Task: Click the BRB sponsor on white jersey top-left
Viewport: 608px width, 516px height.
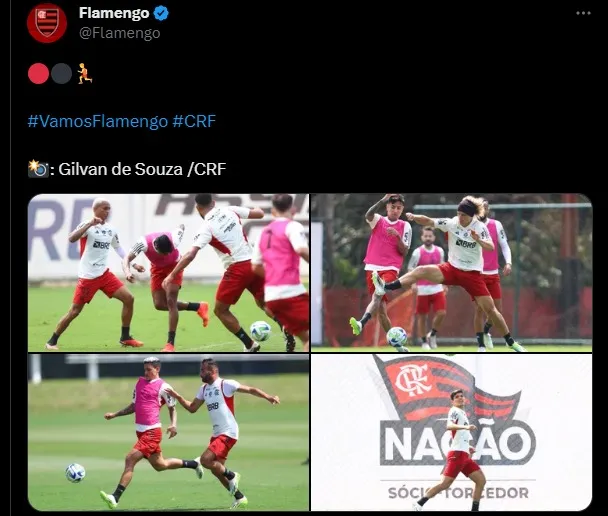Action: [x=101, y=245]
